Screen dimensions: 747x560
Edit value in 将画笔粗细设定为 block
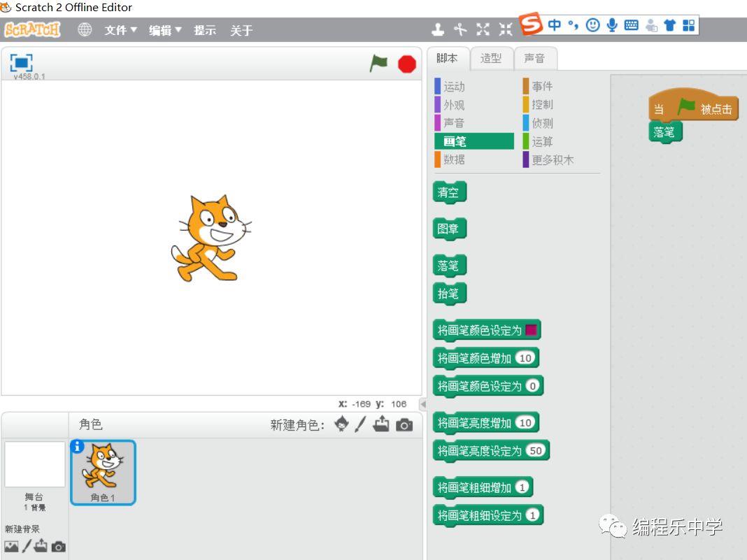(532, 515)
